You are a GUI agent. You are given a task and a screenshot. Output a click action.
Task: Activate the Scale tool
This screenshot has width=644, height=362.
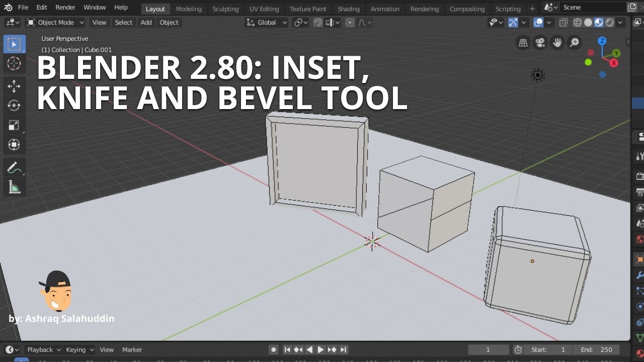click(14, 125)
